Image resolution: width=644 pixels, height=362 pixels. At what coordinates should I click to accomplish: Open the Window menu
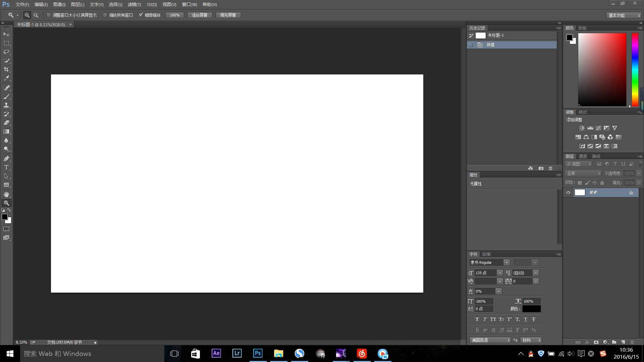[x=190, y=4]
